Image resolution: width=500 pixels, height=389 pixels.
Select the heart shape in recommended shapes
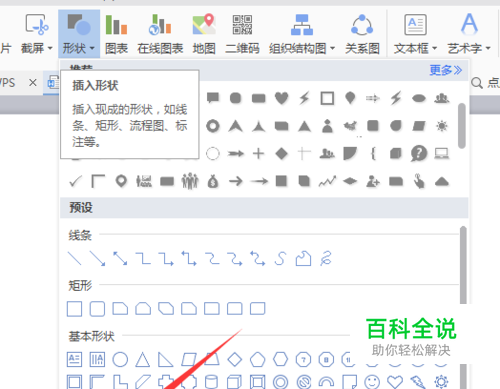pos(281,98)
